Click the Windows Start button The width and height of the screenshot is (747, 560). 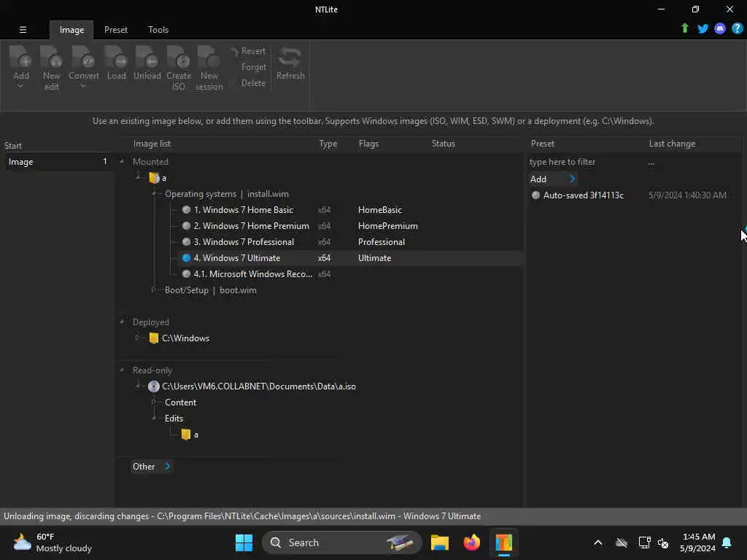(x=244, y=542)
